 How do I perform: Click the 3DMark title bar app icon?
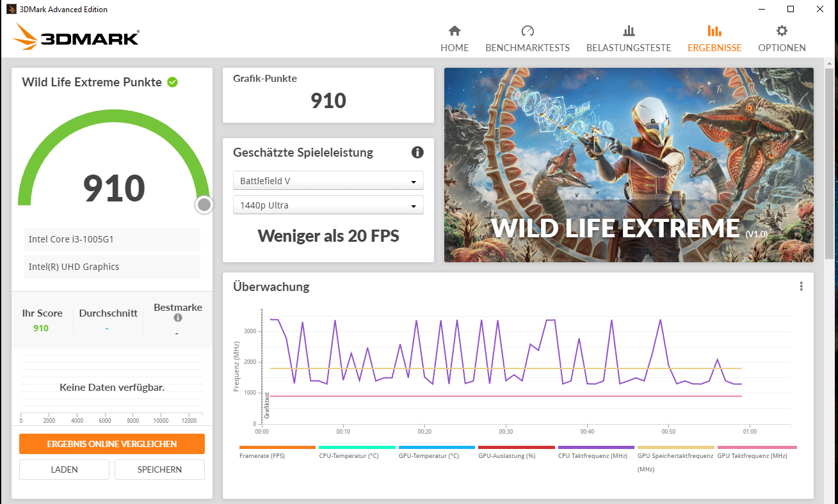(x=10, y=9)
